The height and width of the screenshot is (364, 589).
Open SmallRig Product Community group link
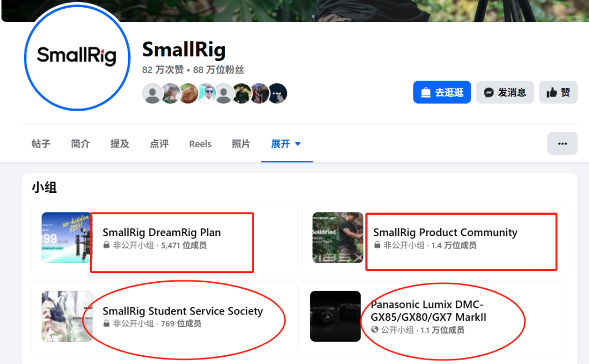(445, 232)
